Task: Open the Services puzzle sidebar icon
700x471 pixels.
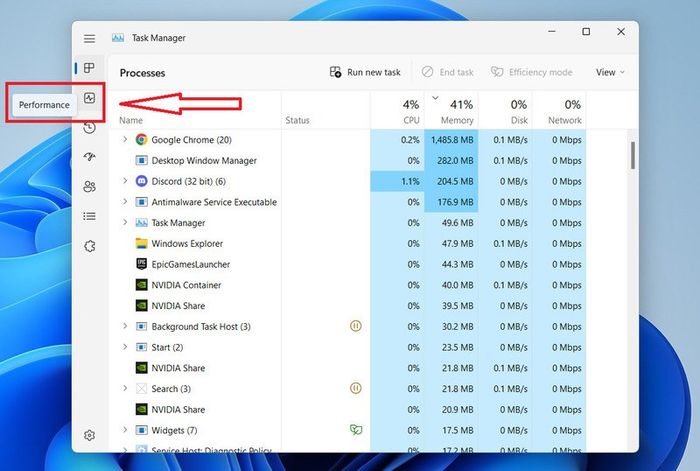Action: pos(90,246)
